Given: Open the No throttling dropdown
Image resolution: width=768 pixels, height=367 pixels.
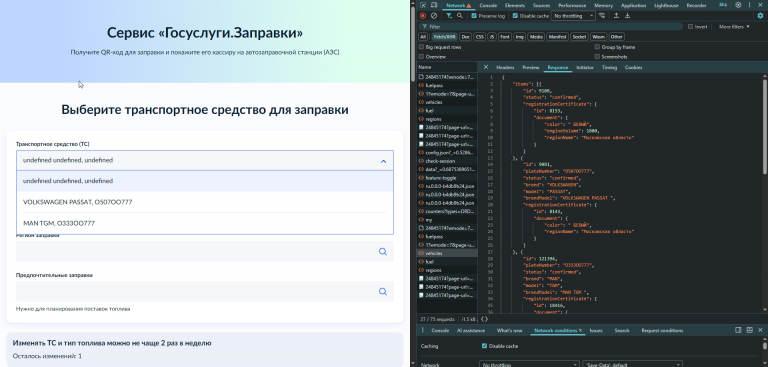Looking at the screenshot, I should tap(573, 16).
